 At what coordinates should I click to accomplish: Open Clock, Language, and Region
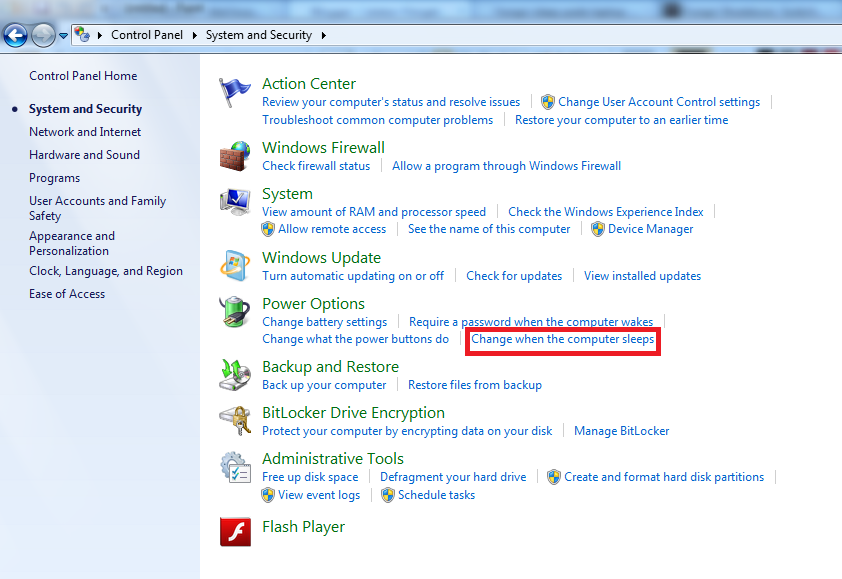[106, 271]
